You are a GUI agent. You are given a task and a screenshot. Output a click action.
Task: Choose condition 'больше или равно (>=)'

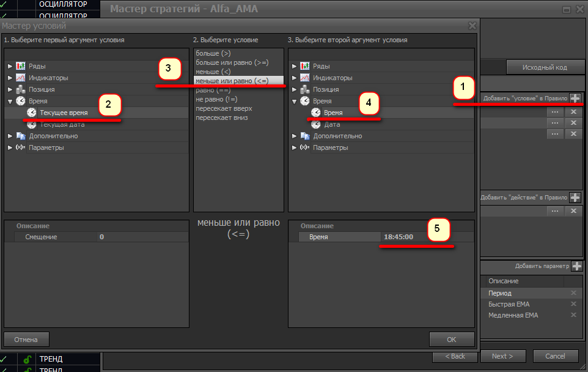coord(232,62)
